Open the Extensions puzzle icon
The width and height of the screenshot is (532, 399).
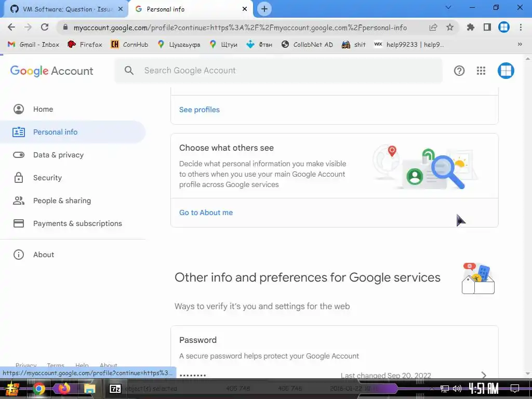coord(471,27)
